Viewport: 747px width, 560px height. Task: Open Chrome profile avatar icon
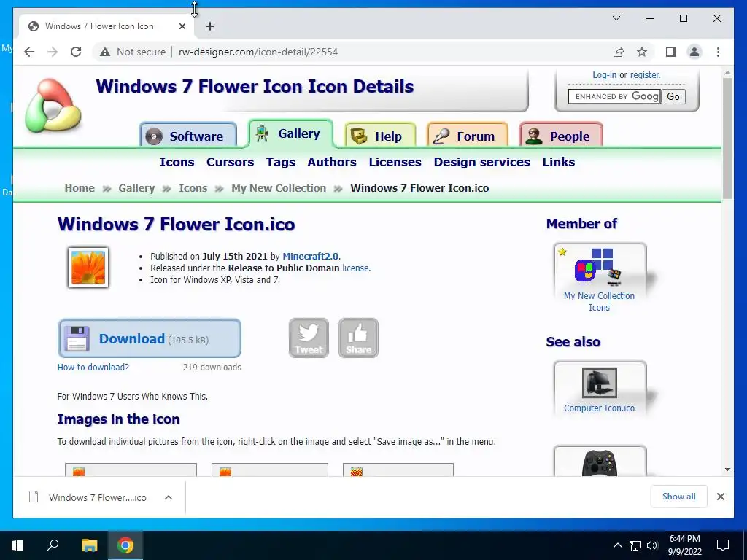pos(694,52)
